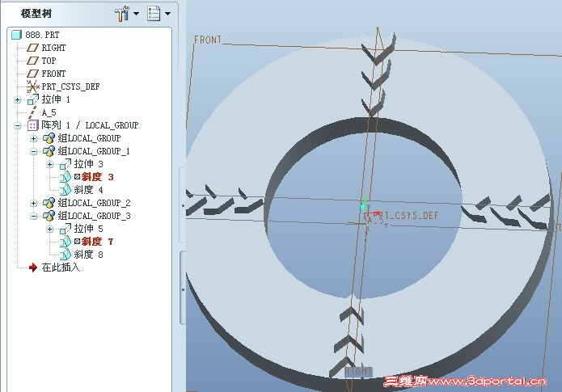
Task: Select the FRONT plane label in tree
Action: (53, 74)
